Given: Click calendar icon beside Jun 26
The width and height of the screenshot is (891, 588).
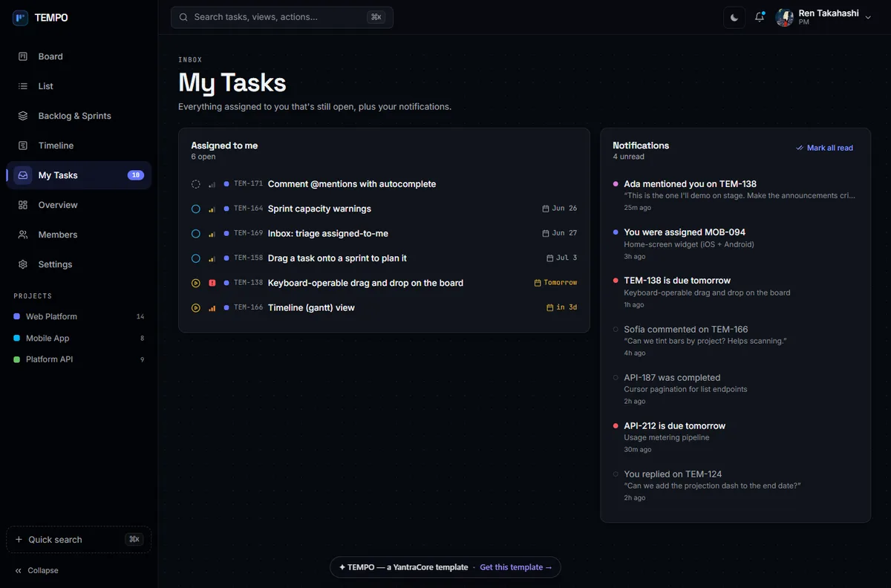Looking at the screenshot, I should [x=546, y=209].
